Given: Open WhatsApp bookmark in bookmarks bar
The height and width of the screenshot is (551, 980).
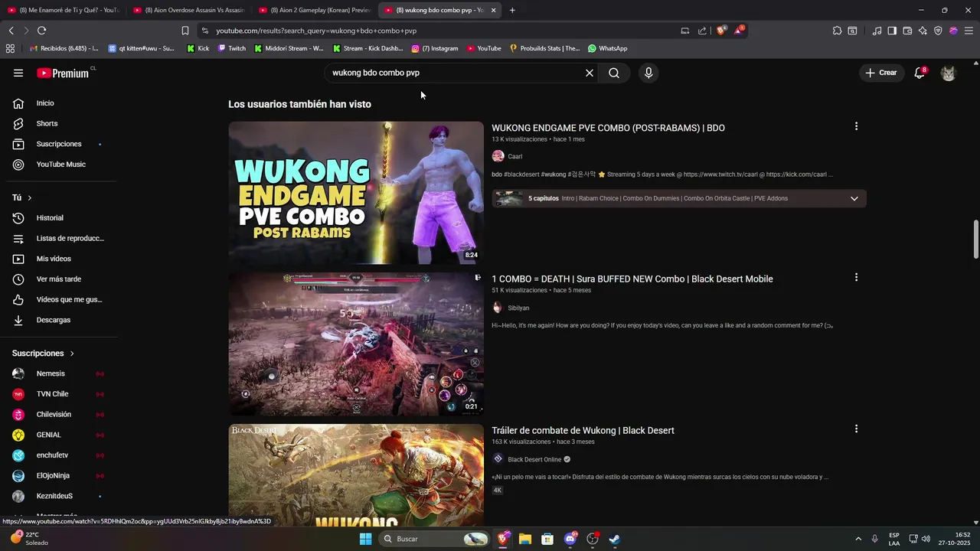Looking at the screenshot, I should tap(608, 48).
